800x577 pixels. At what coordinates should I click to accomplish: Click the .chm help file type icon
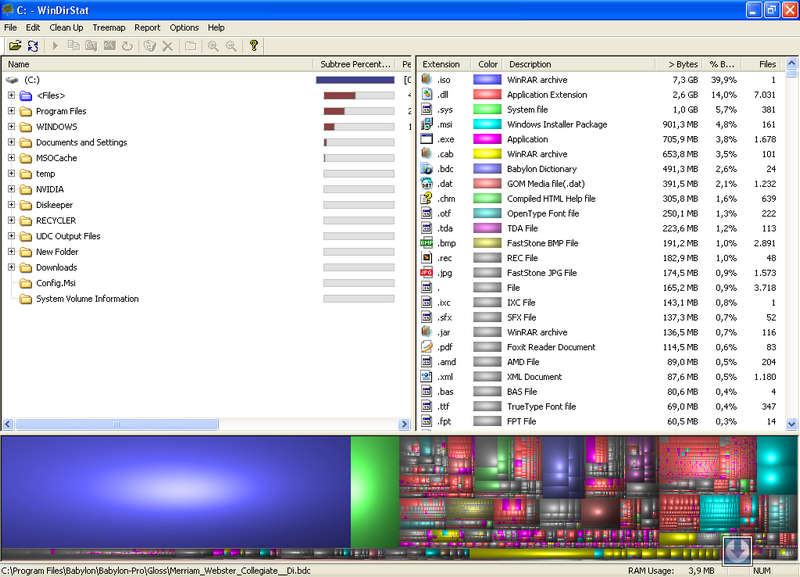(x=427, y=198)
